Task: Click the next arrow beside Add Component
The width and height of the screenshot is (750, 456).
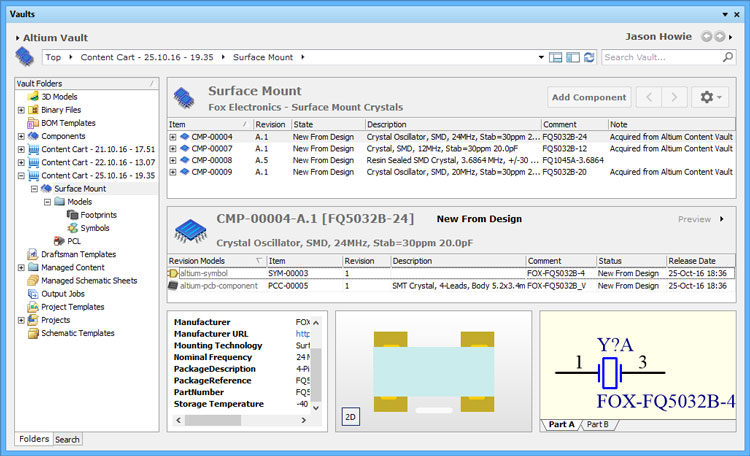Action: [675, 97]
